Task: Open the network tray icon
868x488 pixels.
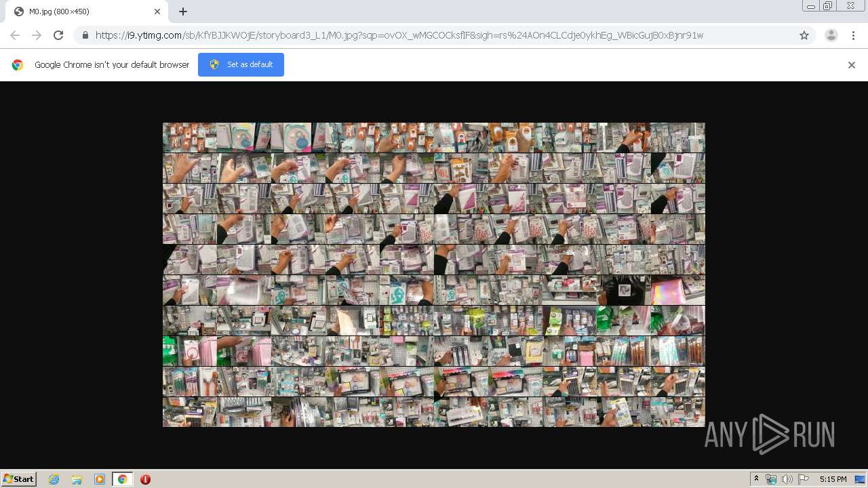Action: click(771, 479)
